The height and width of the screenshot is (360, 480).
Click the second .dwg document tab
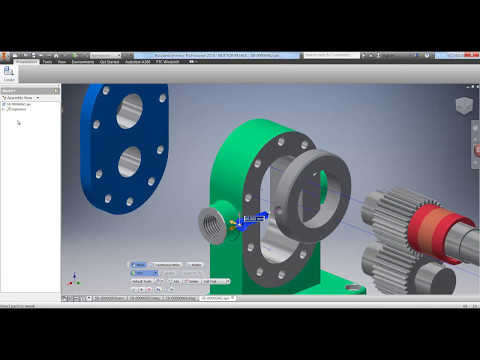coord(180,298)
